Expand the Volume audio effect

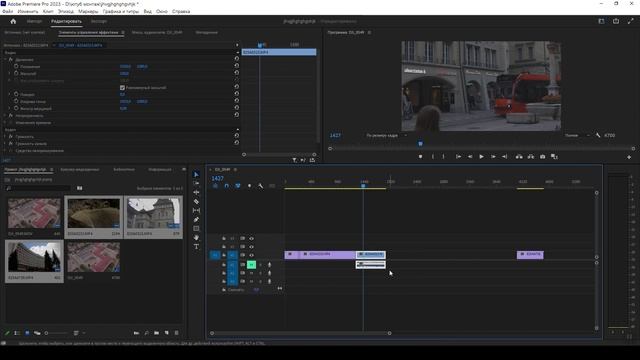(x=5, y=137)
